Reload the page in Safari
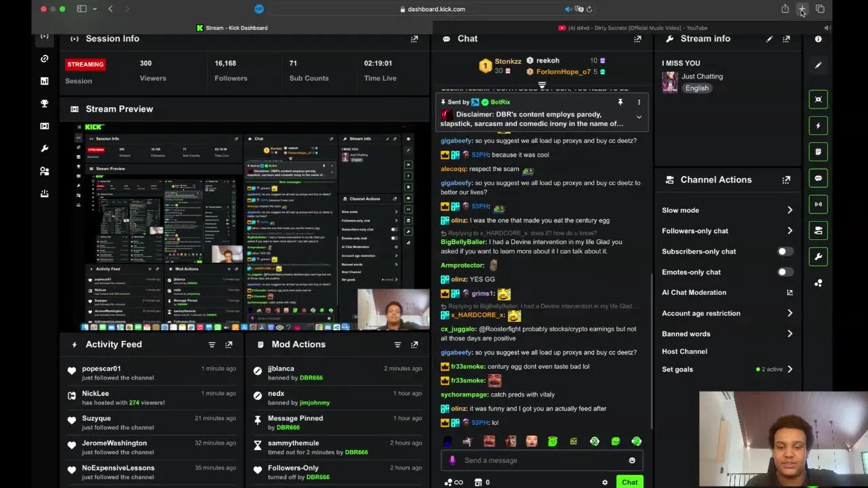 pyautogui.click(x=589, y=9)
